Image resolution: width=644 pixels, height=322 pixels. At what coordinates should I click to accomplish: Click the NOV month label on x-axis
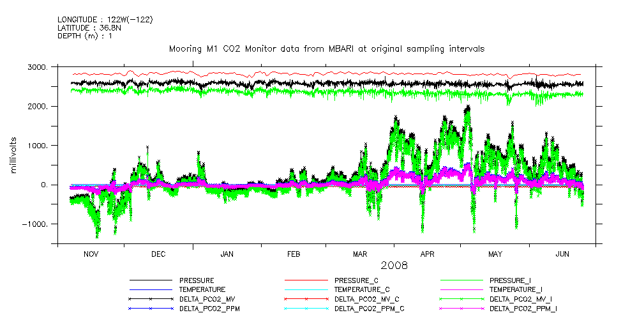coord(91,254)
